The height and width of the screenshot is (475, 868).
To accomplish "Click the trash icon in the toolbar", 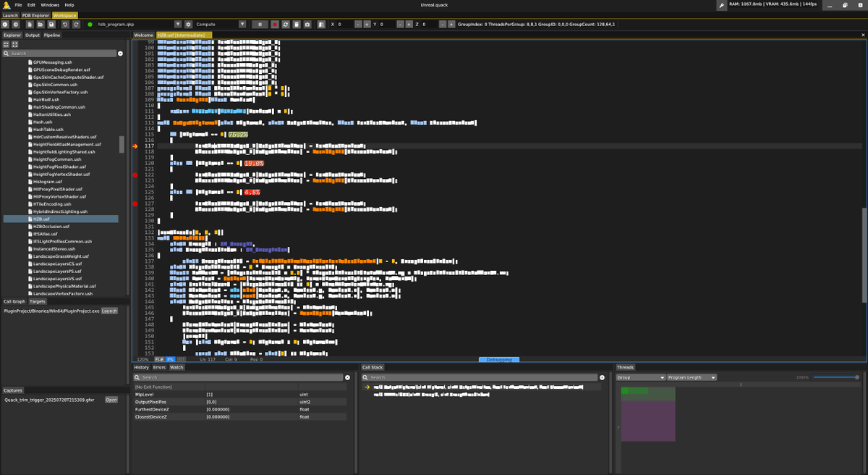I will [296, 24].
